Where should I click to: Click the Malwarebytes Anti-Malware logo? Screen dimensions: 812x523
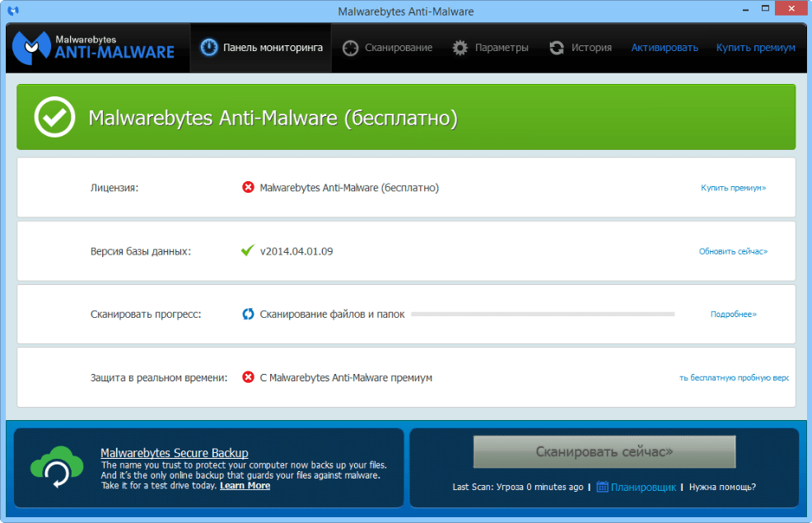coord(95,48)
